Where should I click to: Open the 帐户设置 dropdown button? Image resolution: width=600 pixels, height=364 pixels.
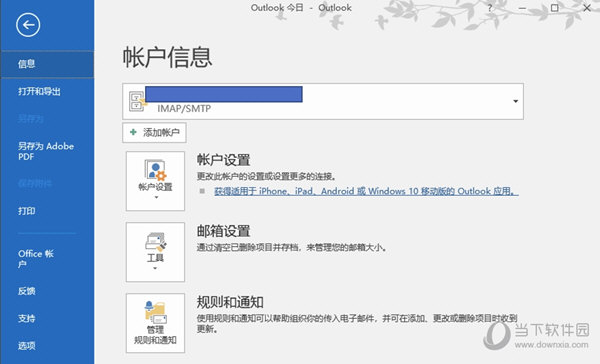click(155, 181)
